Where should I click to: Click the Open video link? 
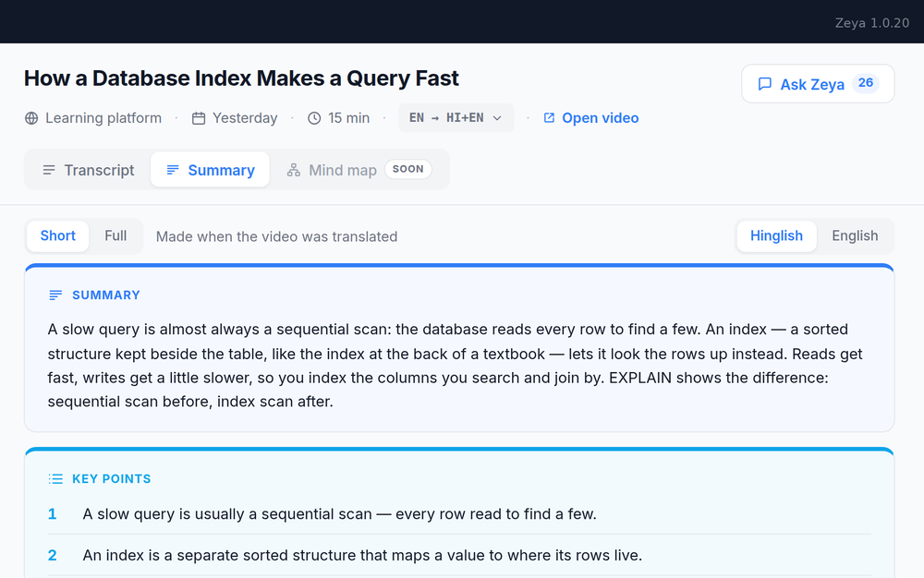591,117
